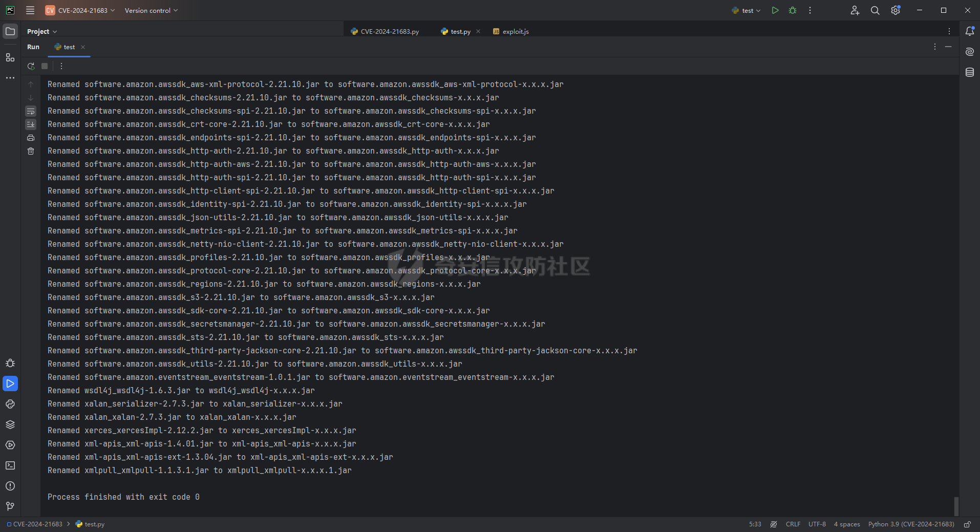Rerun the test script in Run panel
980x532 pixels.
point(31,66)
